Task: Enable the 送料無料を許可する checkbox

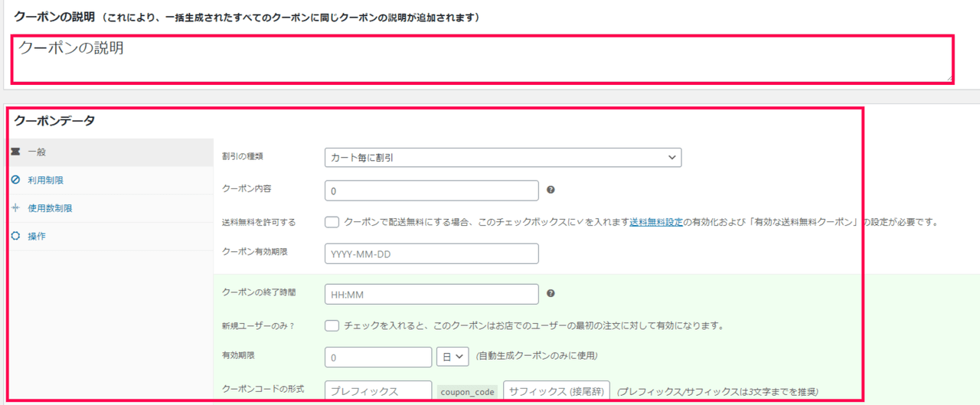Action: (x=332, y=222)
